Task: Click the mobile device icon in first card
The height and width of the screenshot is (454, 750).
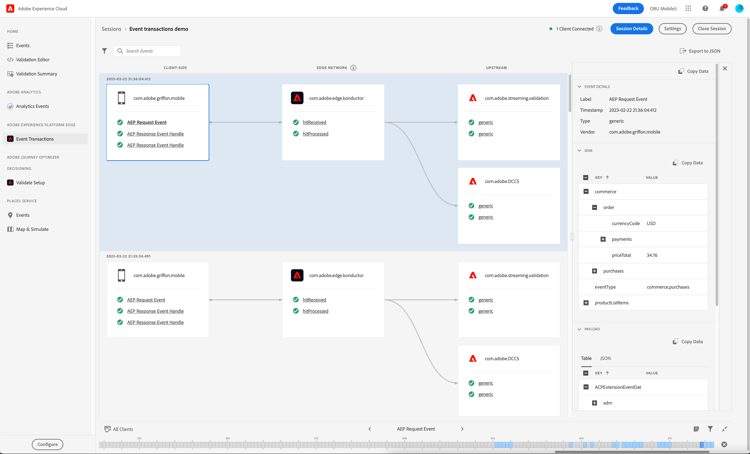Action: click(121, 98)
